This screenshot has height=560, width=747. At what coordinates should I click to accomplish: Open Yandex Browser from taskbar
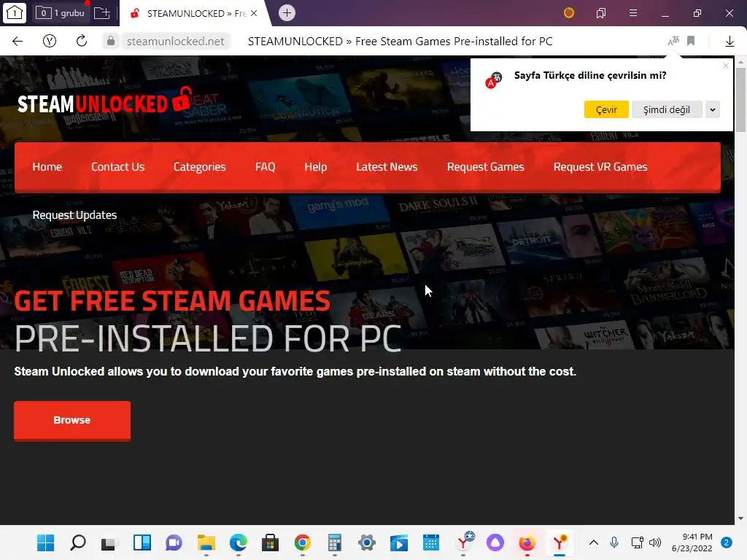pos(560,542)
